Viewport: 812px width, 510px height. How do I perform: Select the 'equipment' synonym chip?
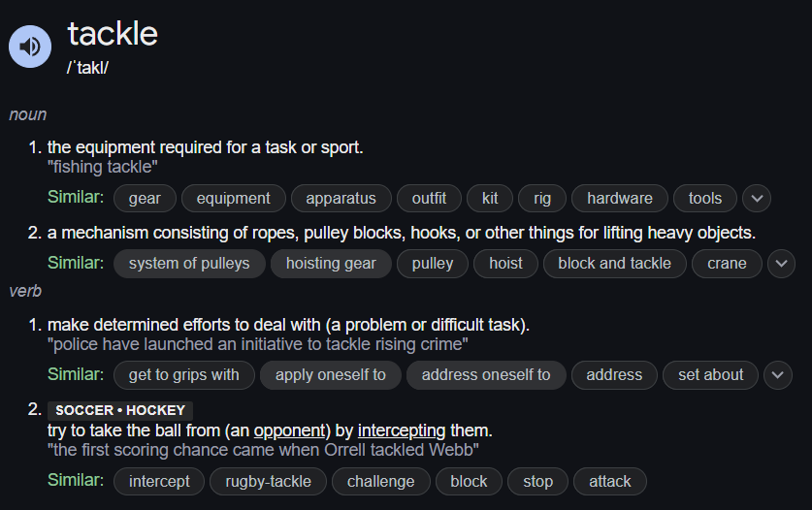tap(234, 199)
